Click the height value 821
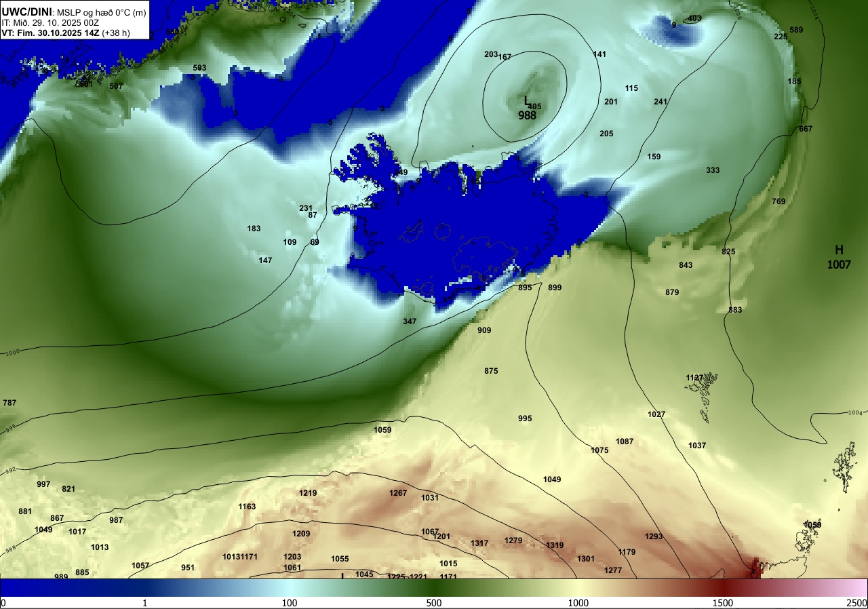868x609 pixels. coord(68,489)
